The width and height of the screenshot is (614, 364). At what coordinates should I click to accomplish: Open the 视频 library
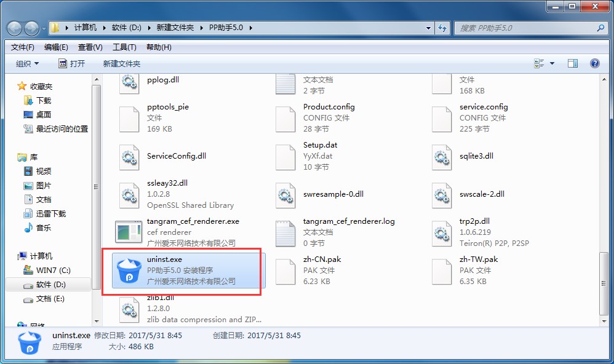pos(38,171)
